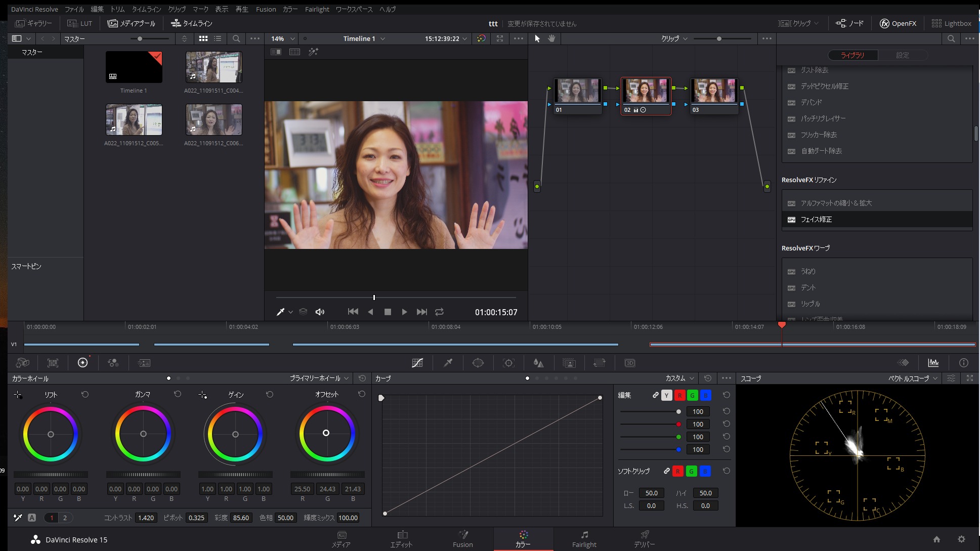Open the Power Window palette

[478, 363]
